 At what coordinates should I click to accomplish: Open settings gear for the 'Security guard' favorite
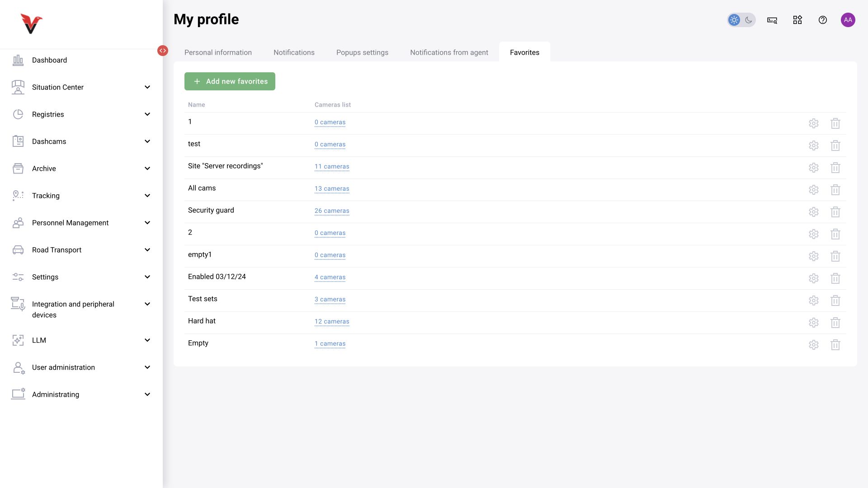click(814, 212)
